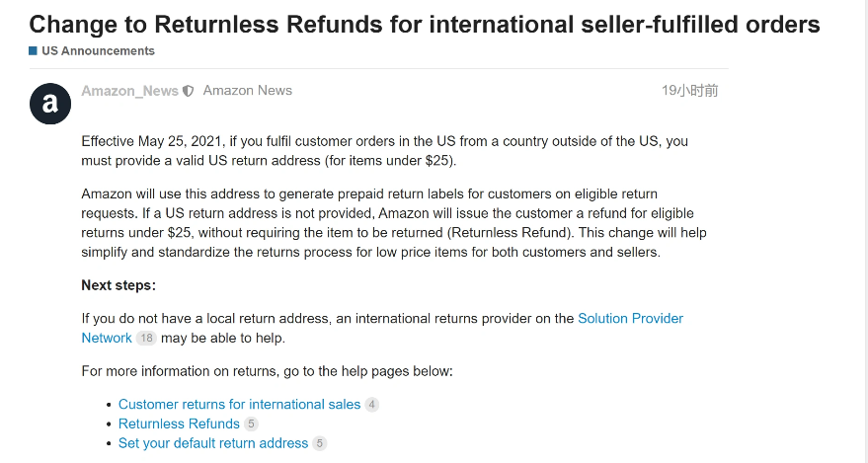
Task: Open the US Announcements category
Action: (98, 50)
